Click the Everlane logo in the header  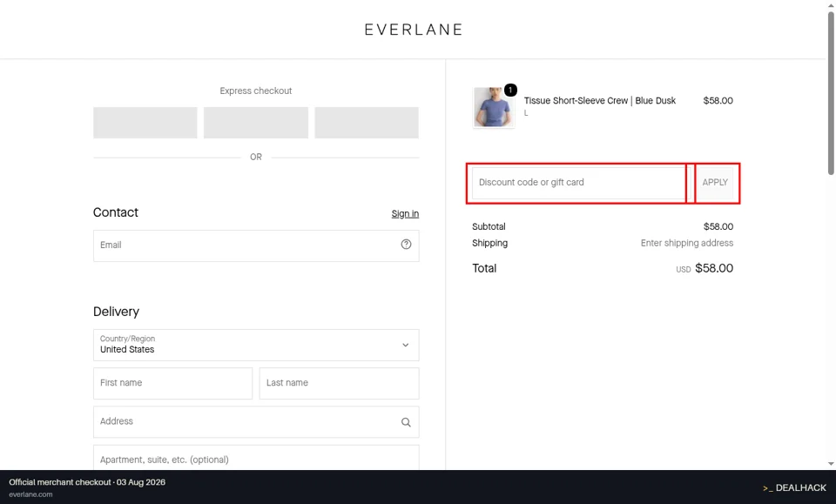click(413, 30)
